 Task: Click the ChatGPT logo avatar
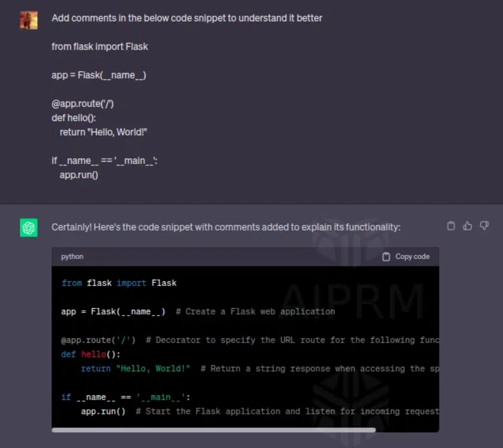click(28, 227)
